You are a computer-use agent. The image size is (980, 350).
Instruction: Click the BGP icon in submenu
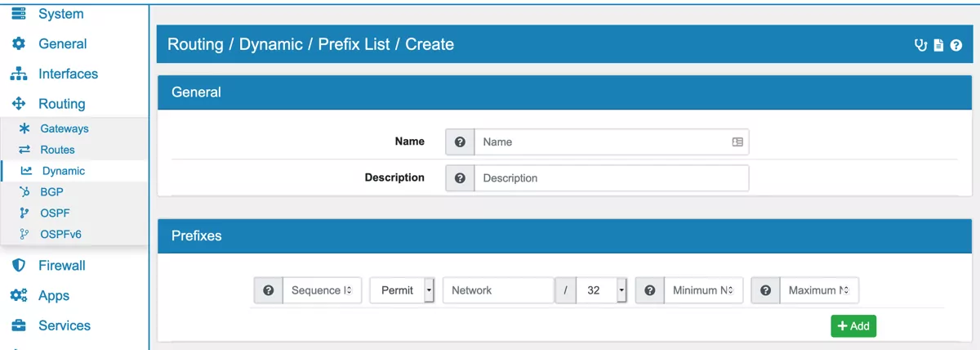(24, 192)
